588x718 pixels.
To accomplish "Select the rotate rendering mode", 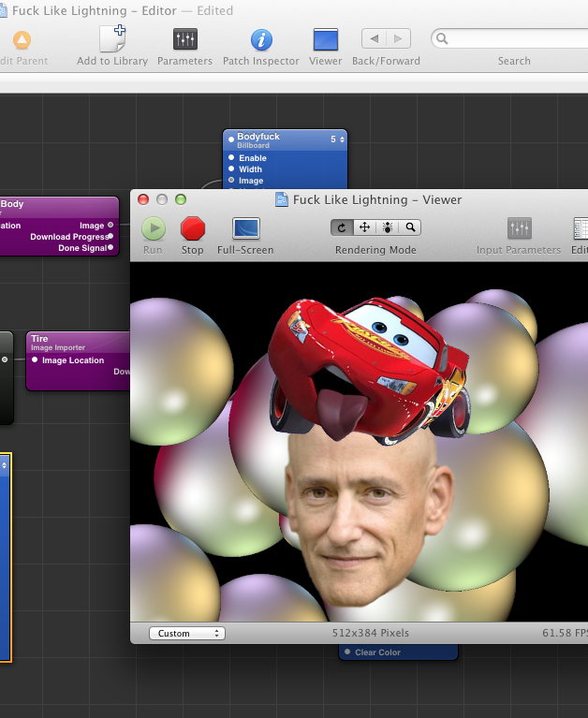I will (x=342, y=227).
